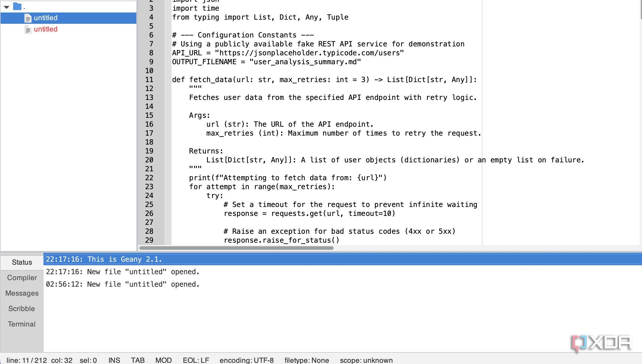Click the response.raise_for_status() line
The image size is (642, 364).
click(281, 240)
